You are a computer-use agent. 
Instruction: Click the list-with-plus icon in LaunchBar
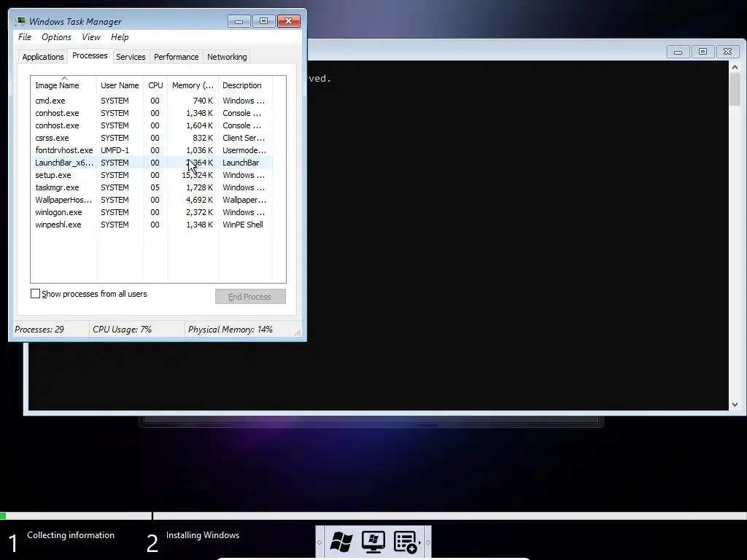(x=406, y=542)
